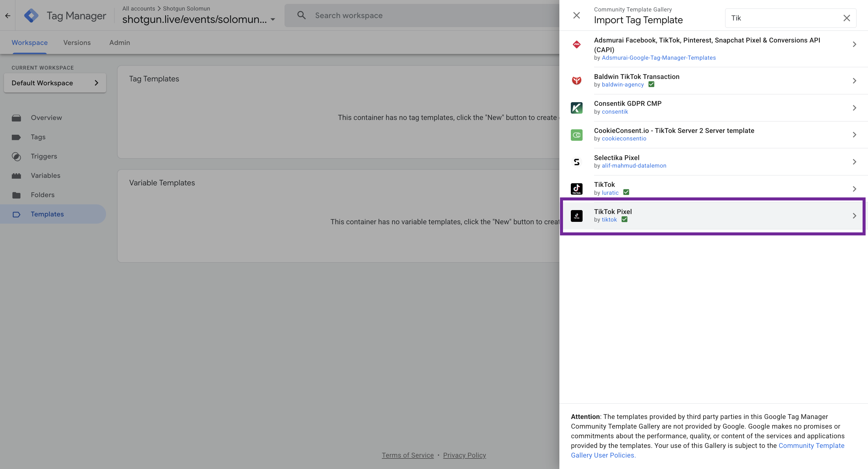Click verified badge next to baldwin-agency
The height and width of the screenshot is (469, 868).
pyautogui.click(x=651, y=84)
